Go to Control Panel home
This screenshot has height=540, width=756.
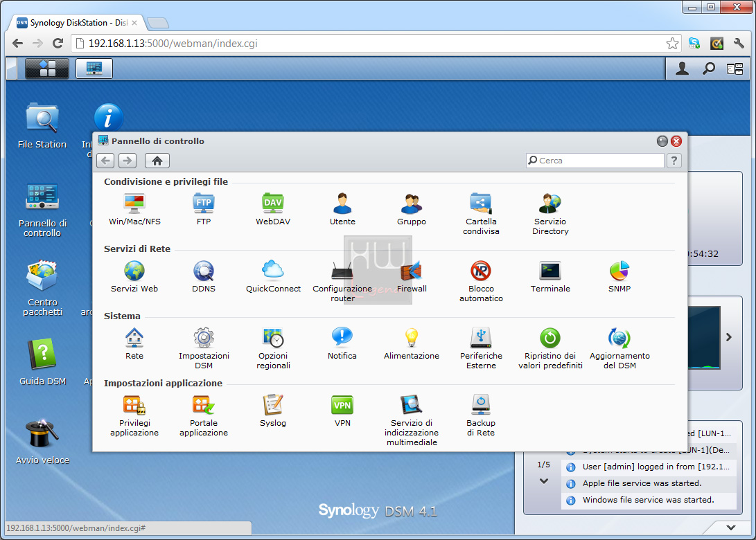click(x=157, y=161)
